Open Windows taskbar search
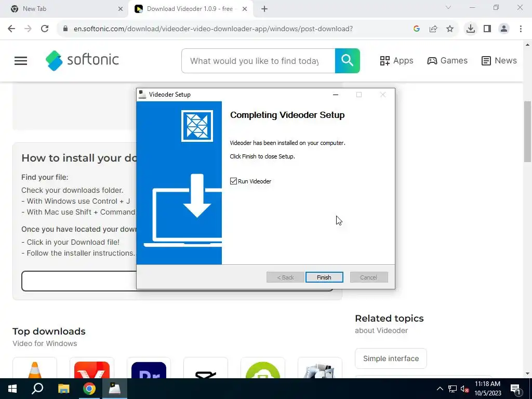The image size is (532, 399). [x=37, y=389]
